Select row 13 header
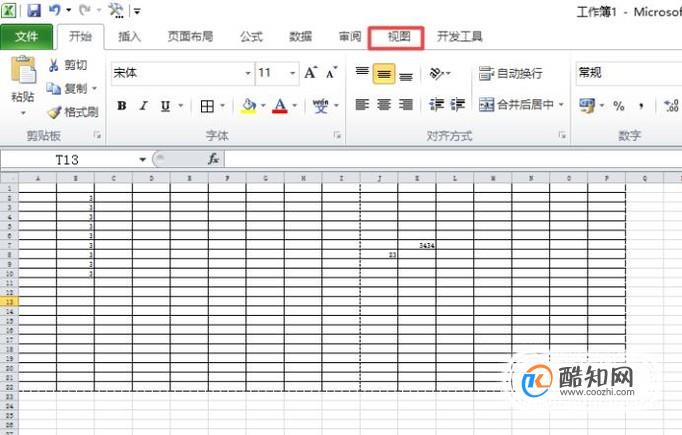The width and height of the screenshot is (682, 435). click(9, 302)
